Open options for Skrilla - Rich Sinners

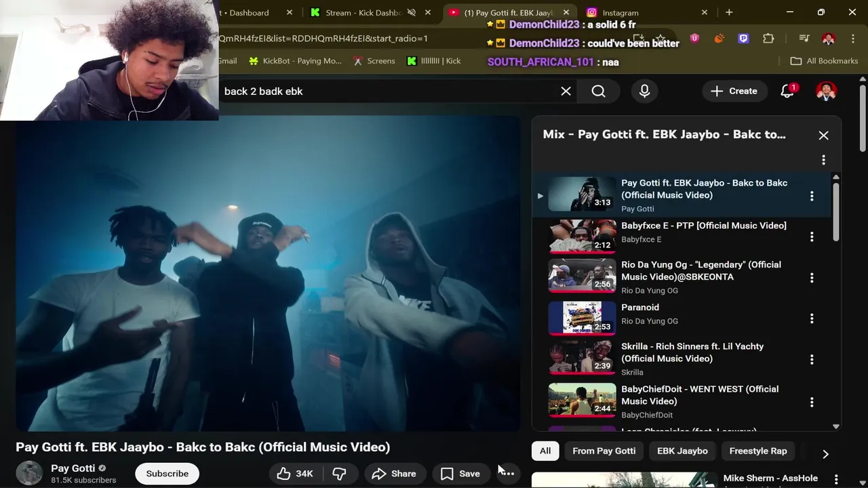click(x=812, y=359)
